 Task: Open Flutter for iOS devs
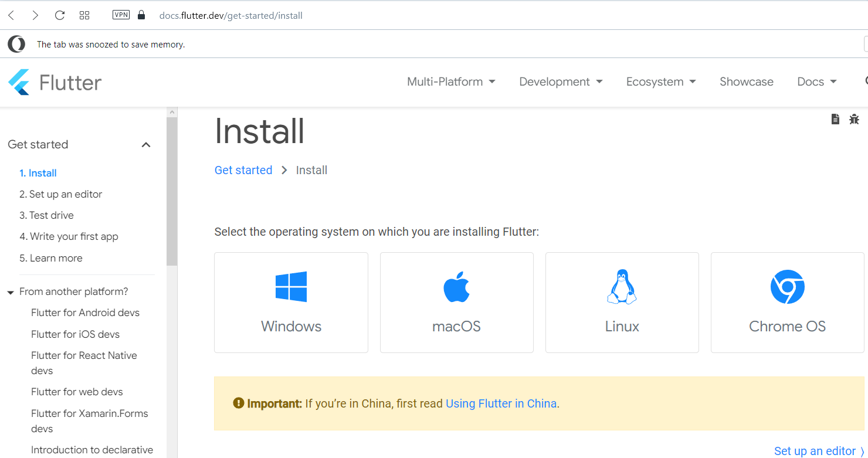coord(75,334)
